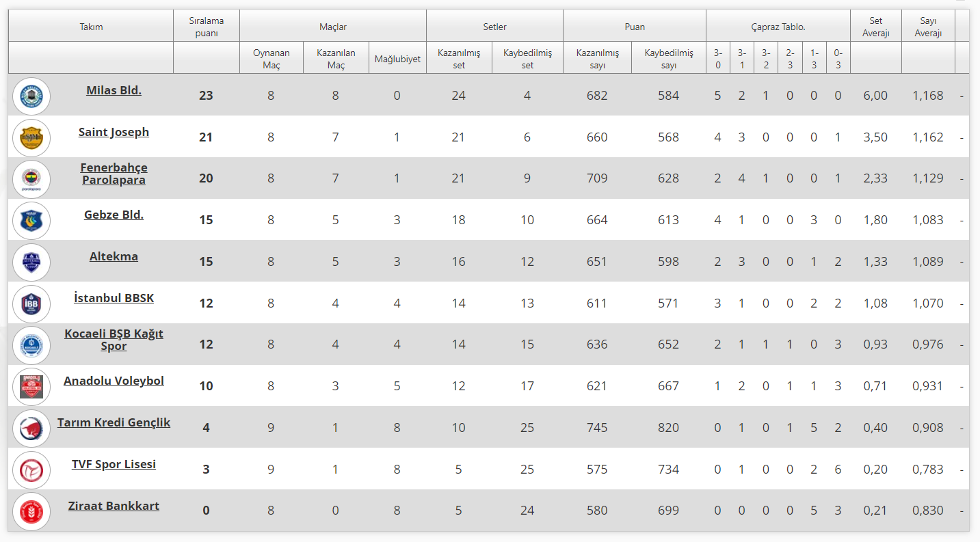Open the Tarım Kredi Gençlik link
Screen dimensions: 980x542
click(x=114, y=422)
